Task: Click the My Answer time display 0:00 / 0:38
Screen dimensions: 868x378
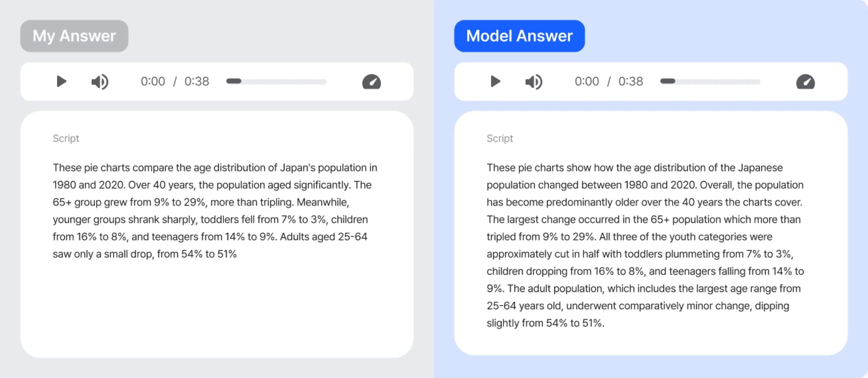Action: click(x=175, y=81)
